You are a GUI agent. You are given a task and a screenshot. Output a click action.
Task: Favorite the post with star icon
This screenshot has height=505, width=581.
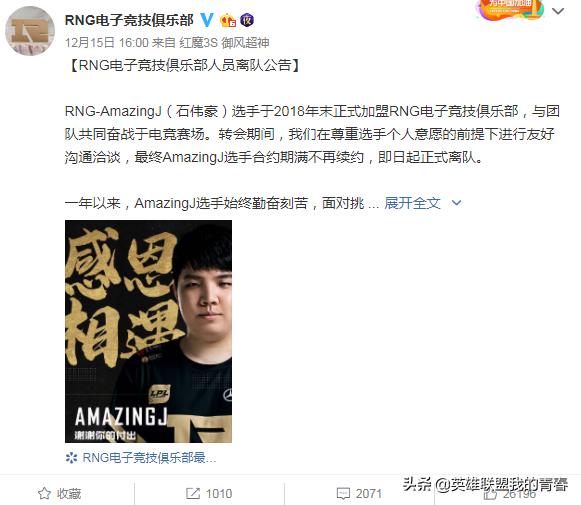pyautogui.click(x=44, y=493)
